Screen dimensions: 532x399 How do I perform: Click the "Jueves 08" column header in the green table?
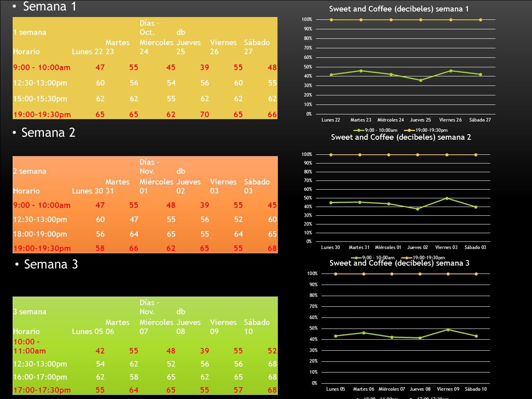pos(188,327)
